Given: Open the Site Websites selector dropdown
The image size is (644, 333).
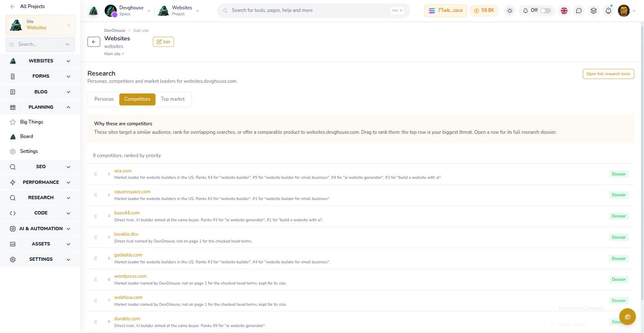Looking at the screenshot, I should pyautogui.click(x=40, y=25).
